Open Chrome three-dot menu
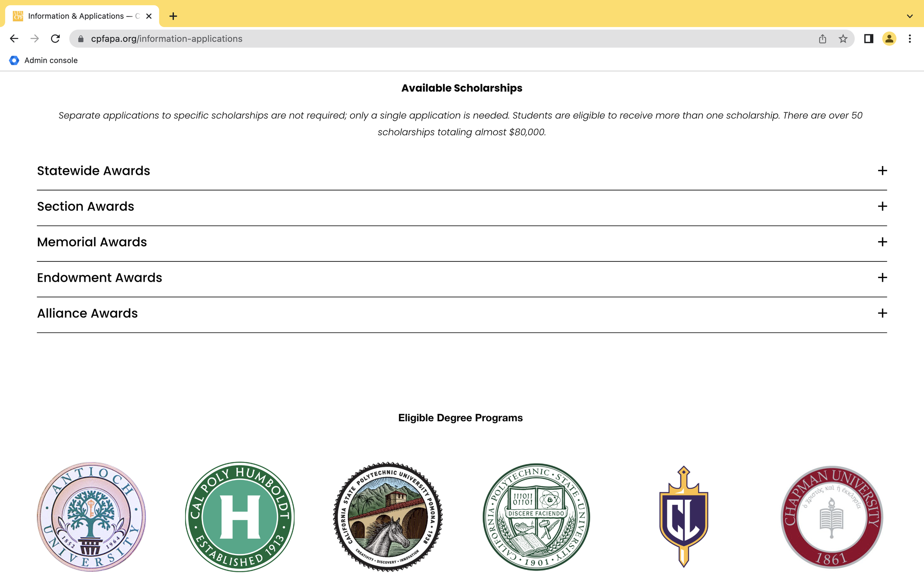The width and height of the screenshot is (924, 578). pos(910,38)
